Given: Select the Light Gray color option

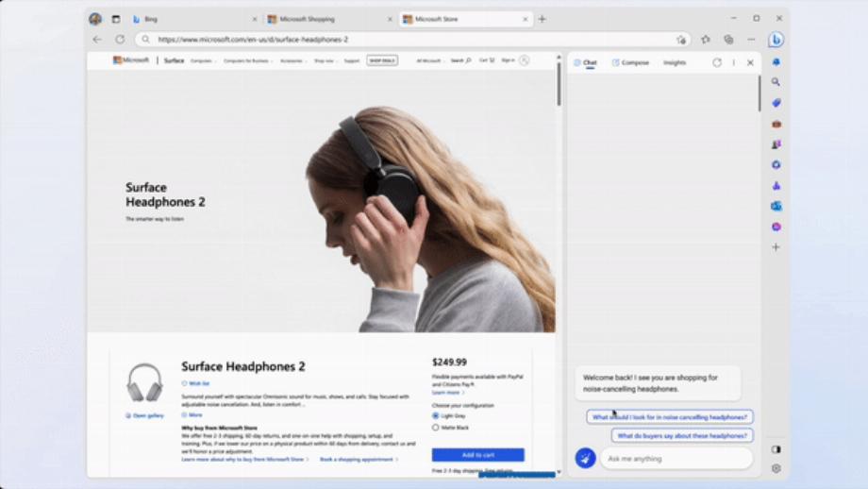Looking at the screenshot, I should [436, 415].
